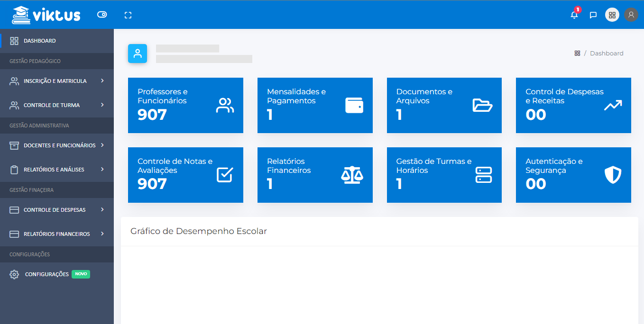This screenshot has height=324, width=644.
Task: Click the NOVO badge beside Configurações
Action: [81, 274]
